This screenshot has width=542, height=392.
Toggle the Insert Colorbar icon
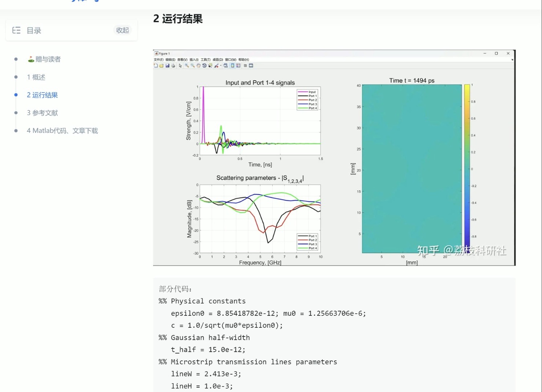232,66
